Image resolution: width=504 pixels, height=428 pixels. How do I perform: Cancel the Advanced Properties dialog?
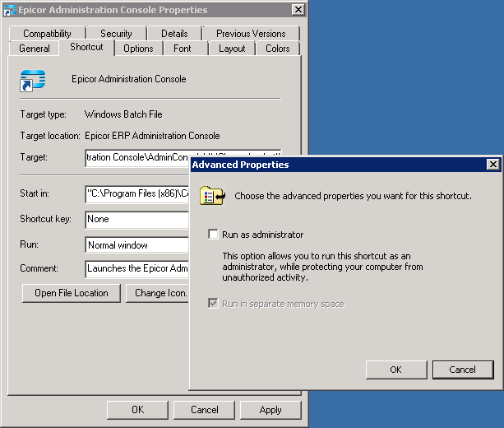point(463,370)
